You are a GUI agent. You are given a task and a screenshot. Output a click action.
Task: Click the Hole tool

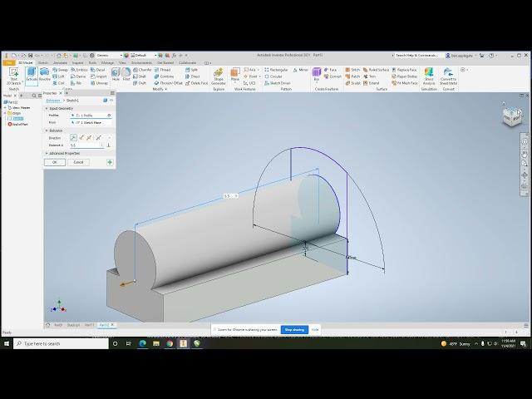pos(116,75)
